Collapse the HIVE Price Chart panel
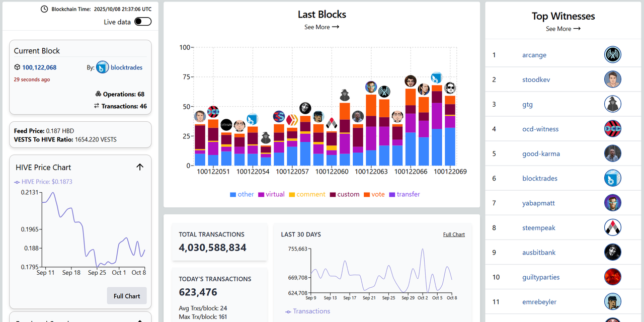 pyautogui.click(x=140, y=167)
